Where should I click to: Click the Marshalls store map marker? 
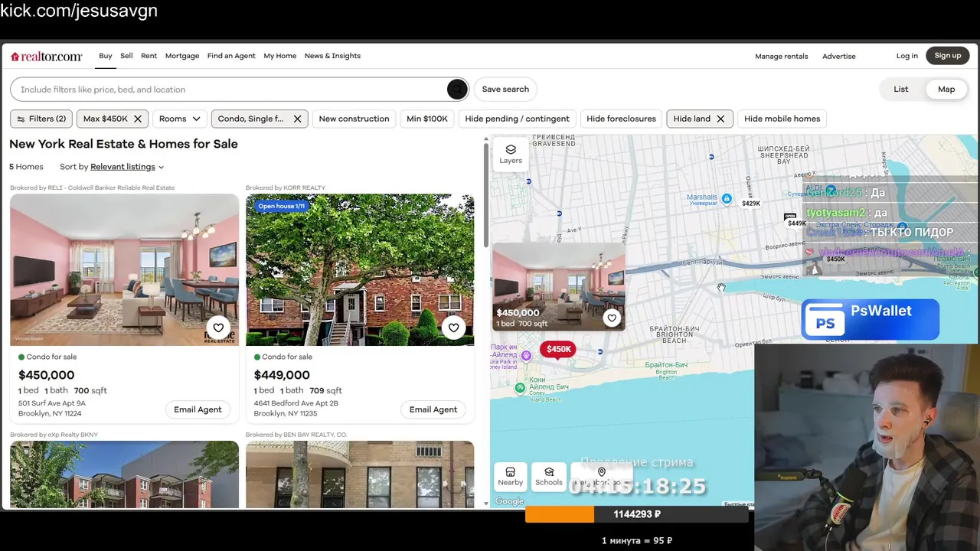(727, 199)
